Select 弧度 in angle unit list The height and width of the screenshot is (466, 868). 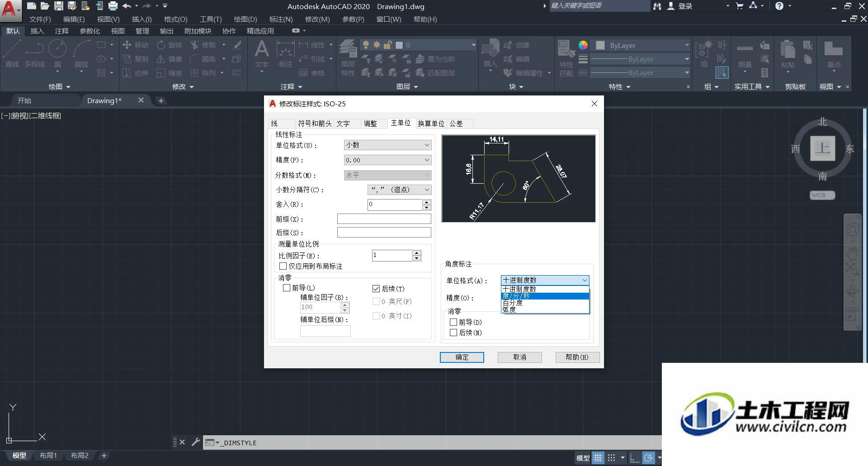pos(545,309)
